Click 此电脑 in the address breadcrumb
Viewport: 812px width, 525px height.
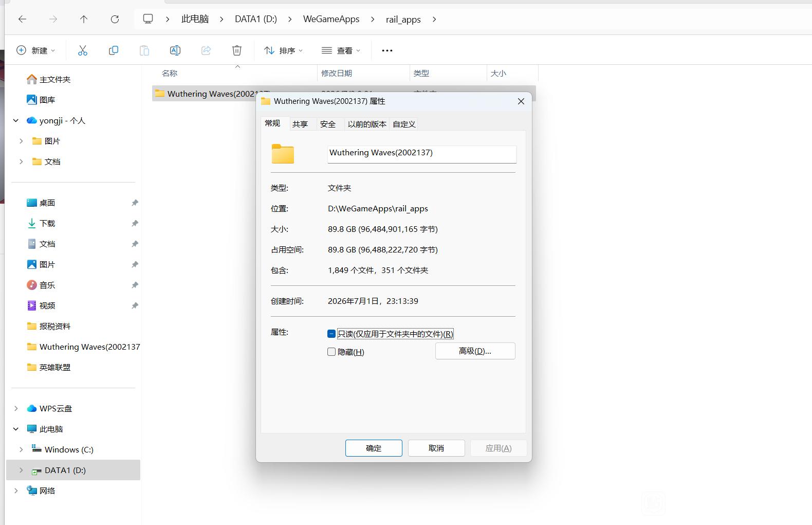tap(195, 19)
